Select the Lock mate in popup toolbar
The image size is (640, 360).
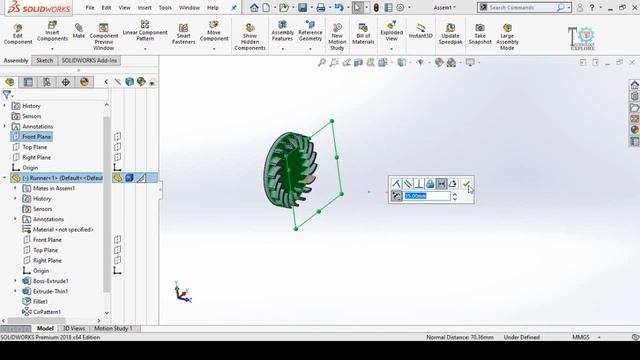click(x=430, y=184)
